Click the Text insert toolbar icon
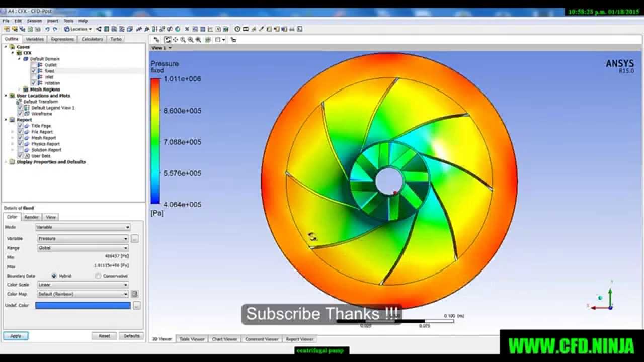Screen dimensions: 644x362 pyautogui.click(x=138, y=29)
